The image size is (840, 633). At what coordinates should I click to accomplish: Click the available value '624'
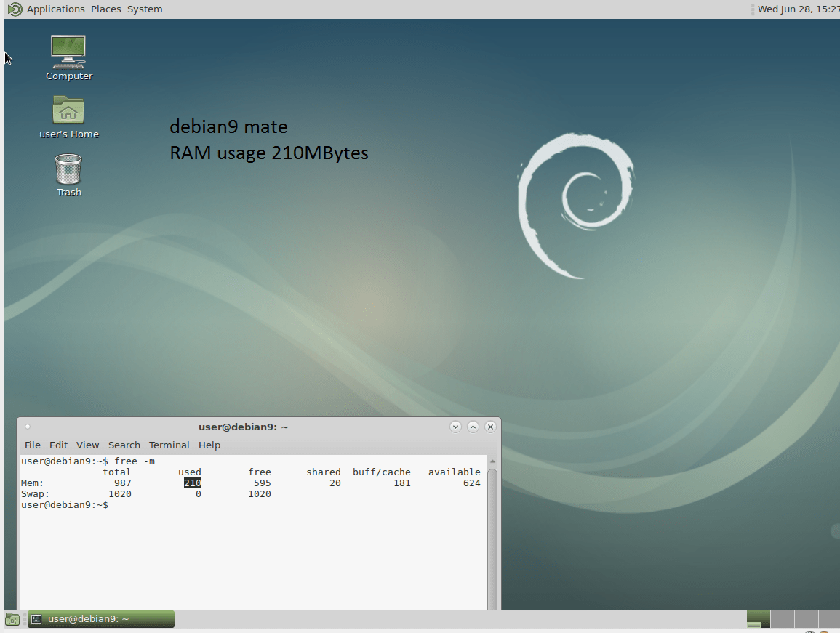pyautogui.click(x=472, y=483)
